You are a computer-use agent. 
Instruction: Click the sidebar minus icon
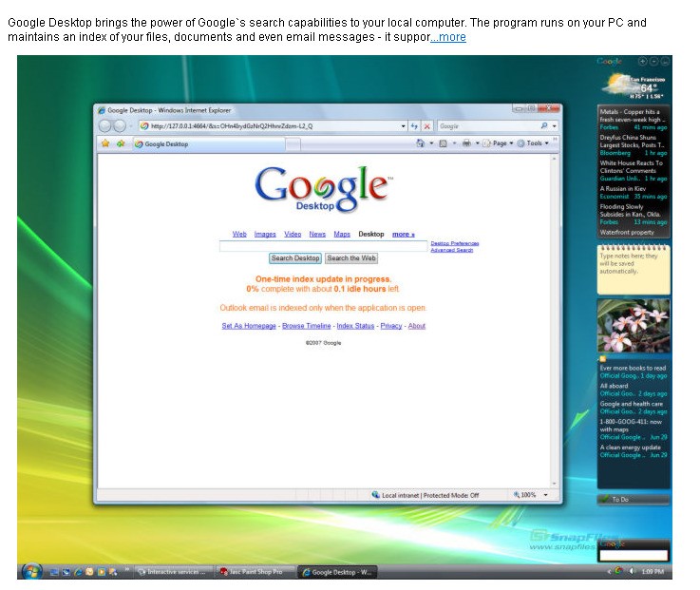(653, 61)
